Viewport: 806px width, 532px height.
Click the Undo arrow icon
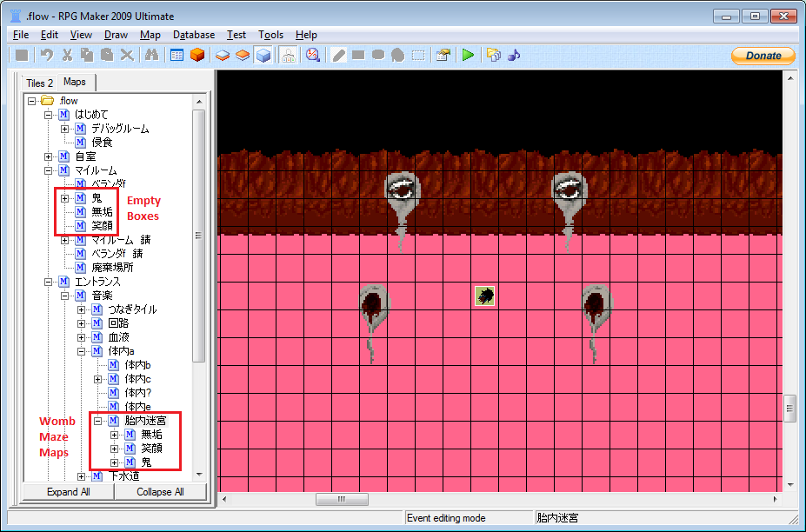47,55
